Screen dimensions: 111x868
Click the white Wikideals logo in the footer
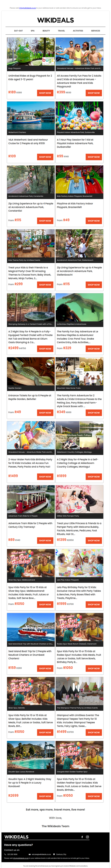tap(17, 837)
